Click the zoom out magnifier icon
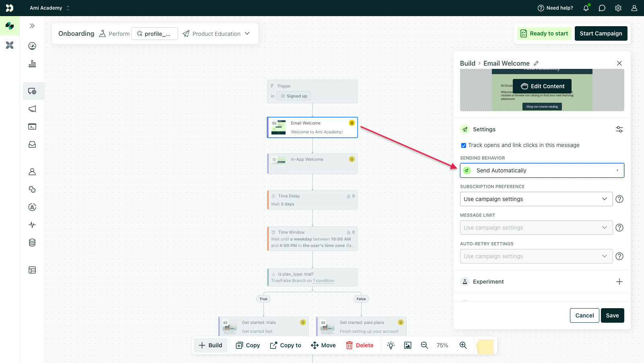Viewport: 644px width, 363px height. click(x=424, y=345)
